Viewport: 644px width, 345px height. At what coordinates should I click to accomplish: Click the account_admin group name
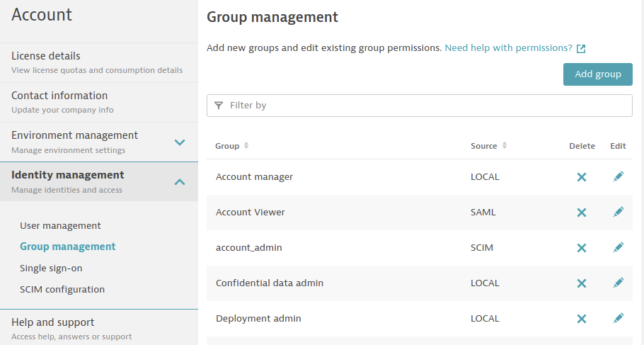point(249,247)
